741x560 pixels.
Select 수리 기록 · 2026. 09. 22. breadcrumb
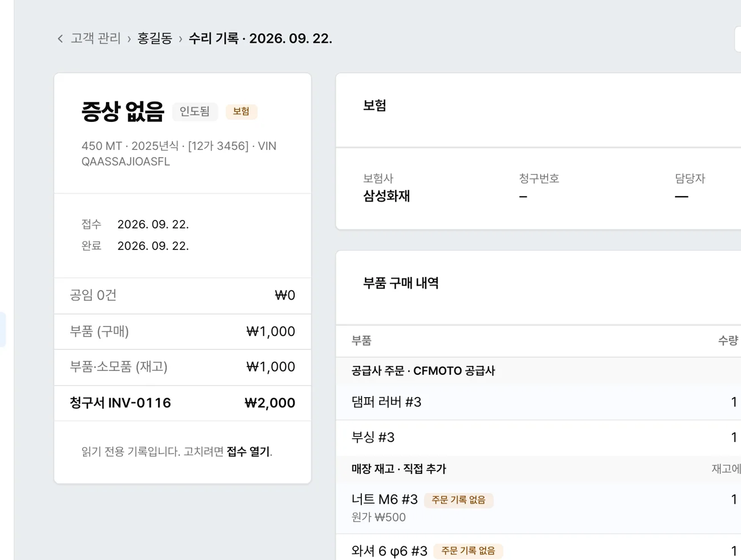(x=260, y=38)
